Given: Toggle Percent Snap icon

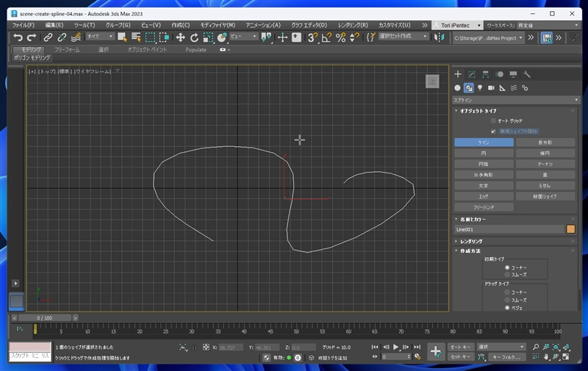Looking at the screenshot, I should (340, 37).
